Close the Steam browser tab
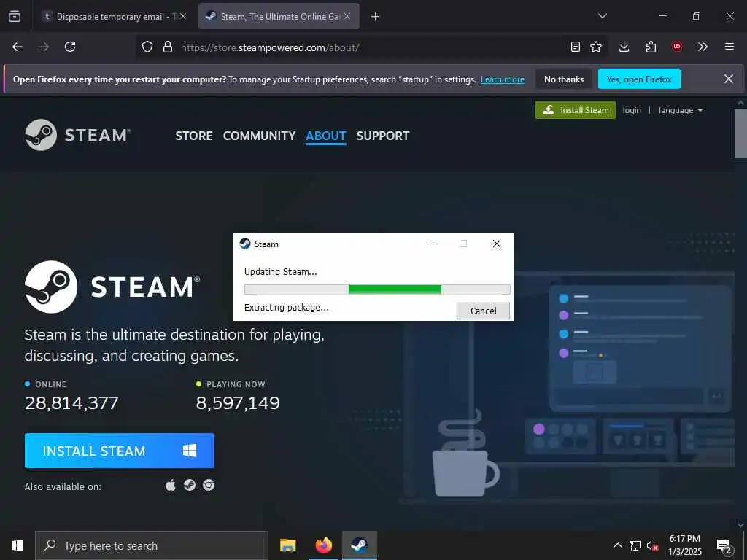 tap(347, 16)
